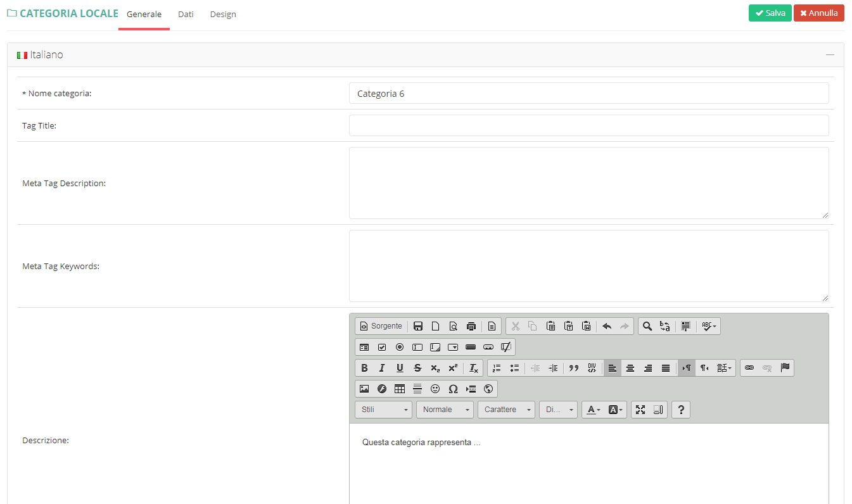852x504 pixels.
Task: Click the Print icon in editor toolbar
Action: [471, 326]
